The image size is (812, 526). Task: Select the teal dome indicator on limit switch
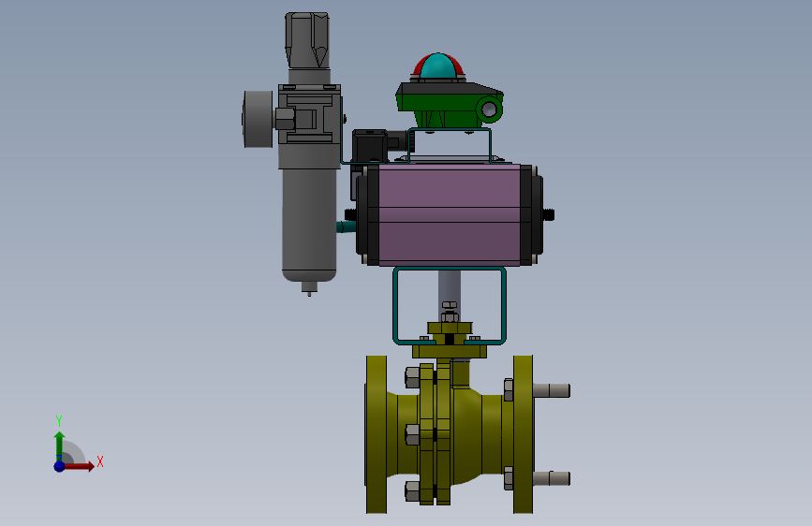click(437, 66)
